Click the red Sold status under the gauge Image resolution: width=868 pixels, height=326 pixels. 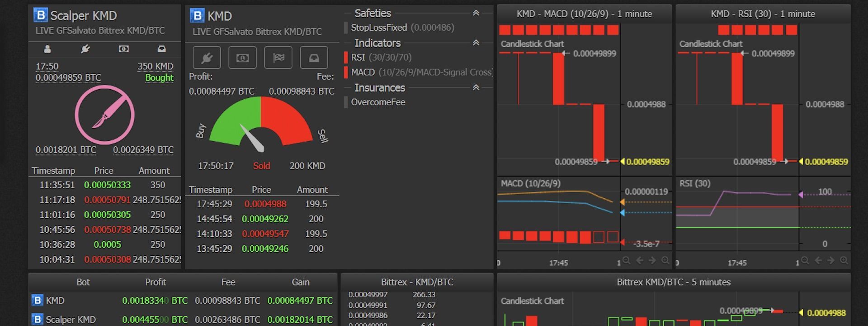pos(261,166)
